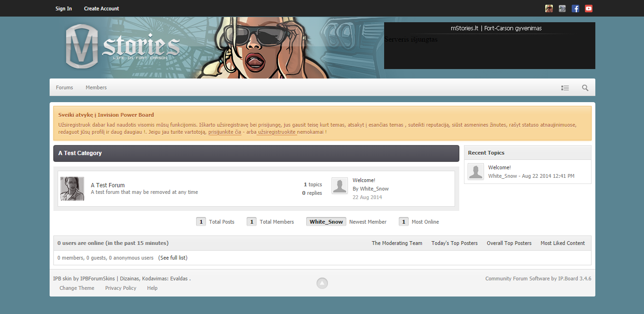This screenshot has width=644, height=314.
Task: Click the 22 Aug 2014 last post date
Action: tap(367, 197)
